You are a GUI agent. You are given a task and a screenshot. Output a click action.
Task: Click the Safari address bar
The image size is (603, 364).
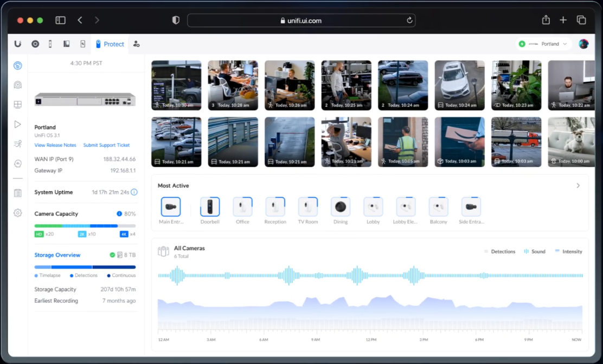tap(301, 21)
